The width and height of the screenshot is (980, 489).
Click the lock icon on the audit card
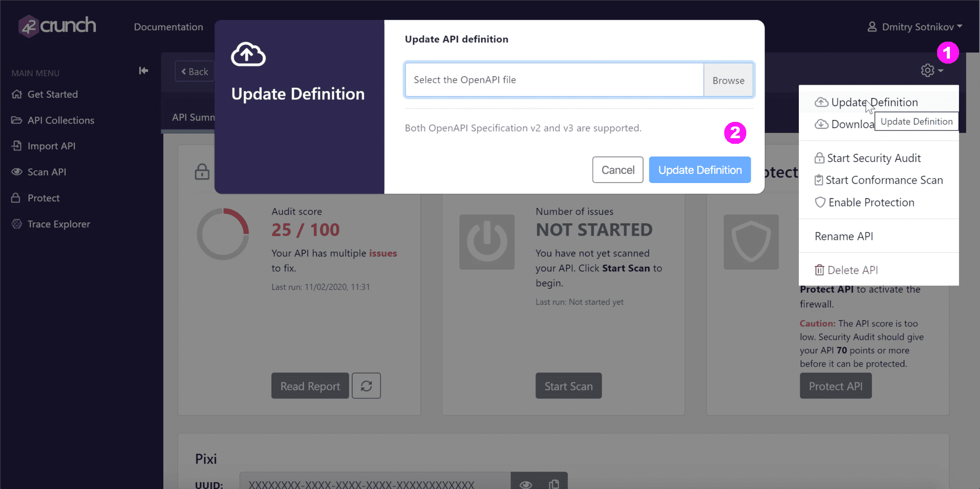pyautogui.click(x=202, y=172)
